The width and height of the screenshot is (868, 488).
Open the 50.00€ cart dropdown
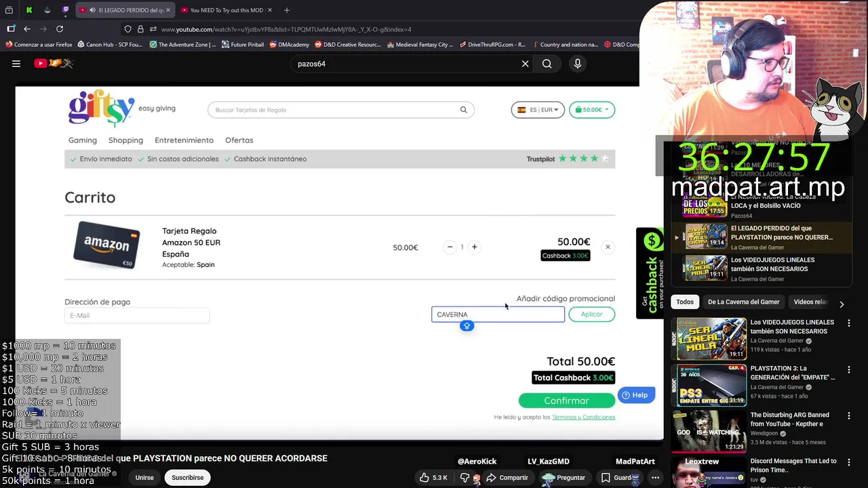(x=592, y=110)
